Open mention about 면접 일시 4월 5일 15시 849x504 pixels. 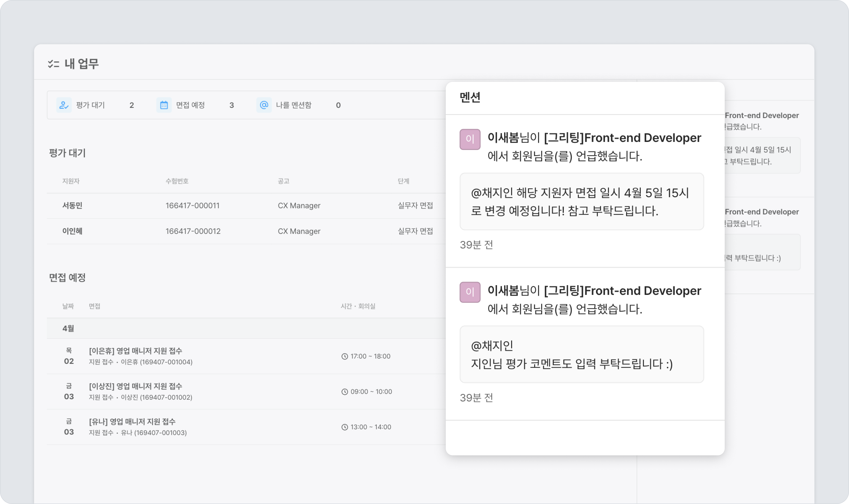click(x=581, y=201)
